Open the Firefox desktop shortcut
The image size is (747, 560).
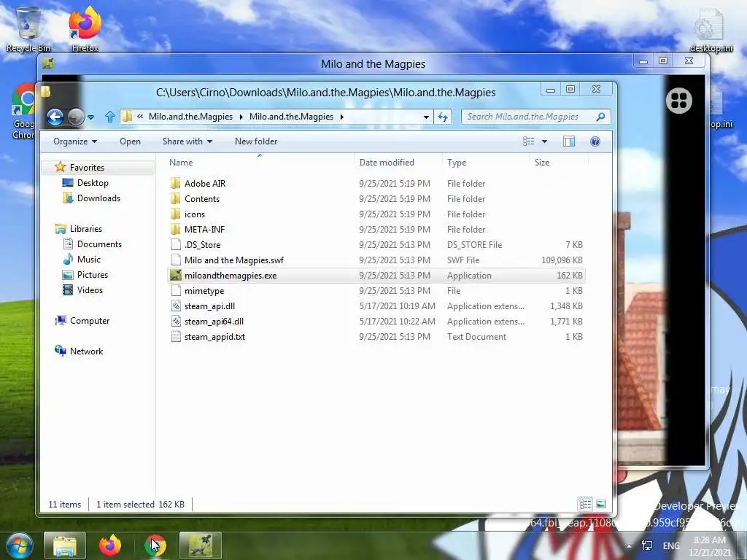point(85,29)
